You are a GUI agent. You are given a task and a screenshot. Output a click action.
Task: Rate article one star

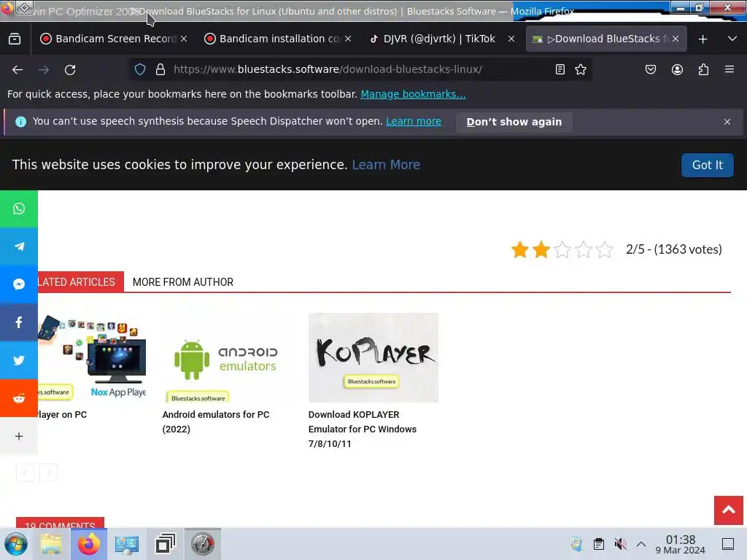pos(519,249)
